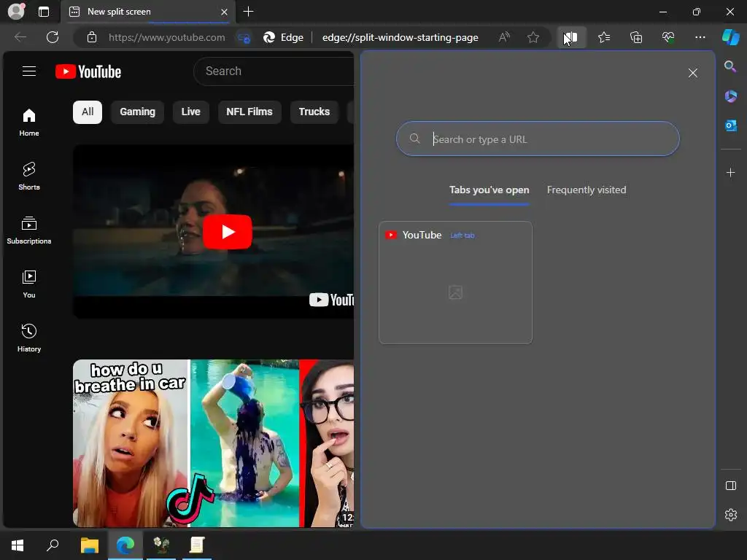Play the featured video with red play button

click(228, 232)
